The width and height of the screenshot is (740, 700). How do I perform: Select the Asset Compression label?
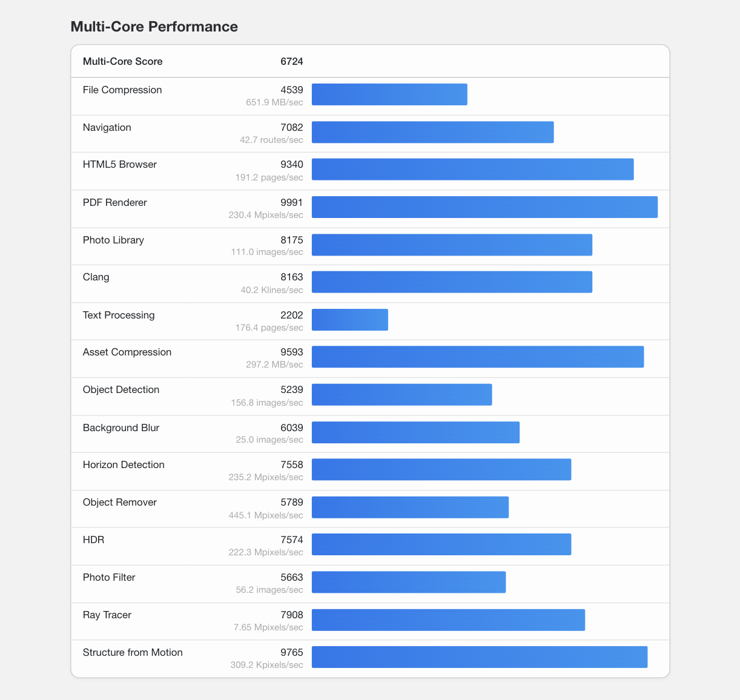(127, 352)
